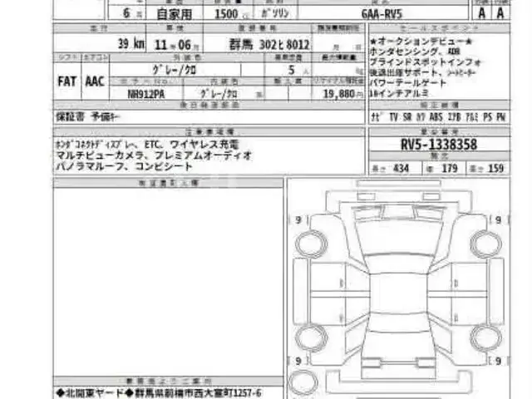Click the AAC air conditioner code

95,81
